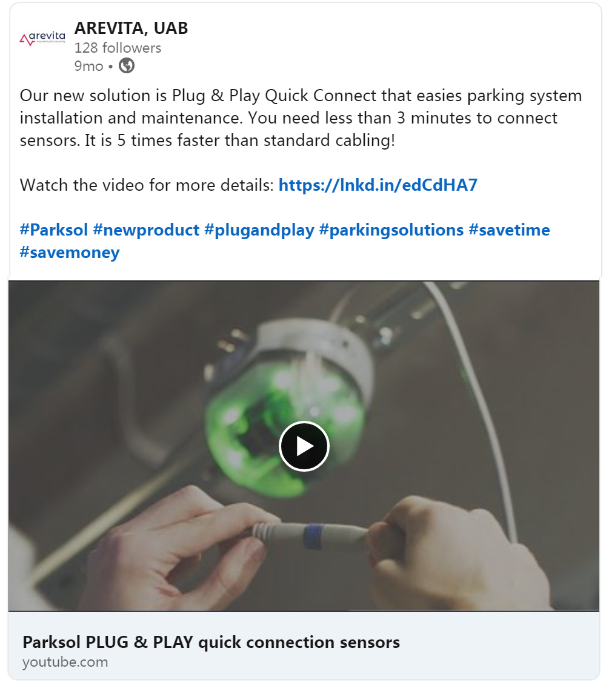The image size is (606, 700).
Task: Open the #savemoney hashtag
Action: click(x=70, y=253)
